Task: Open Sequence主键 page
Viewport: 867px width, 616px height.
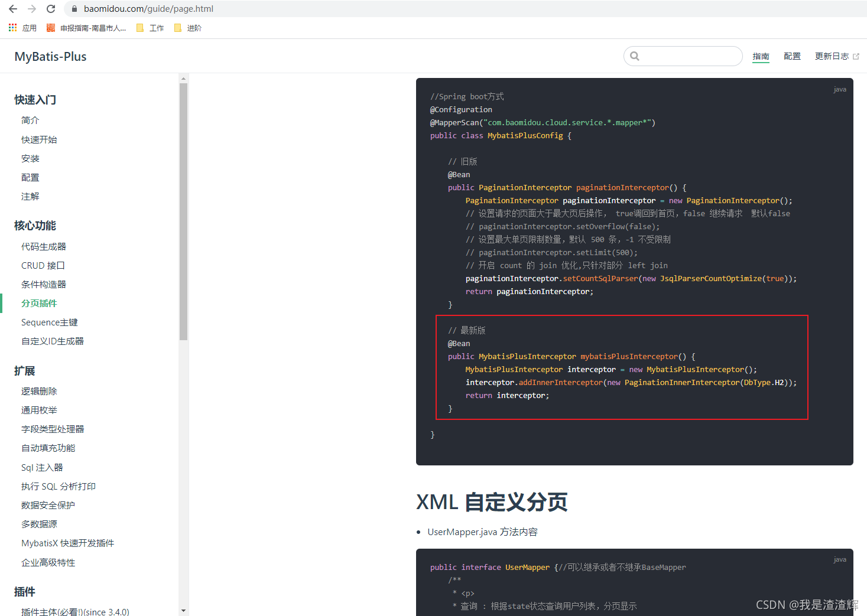Action: 50,322
